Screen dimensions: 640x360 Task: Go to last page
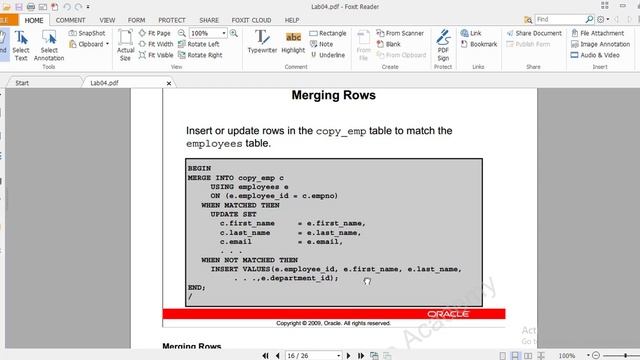pos(361,356)
